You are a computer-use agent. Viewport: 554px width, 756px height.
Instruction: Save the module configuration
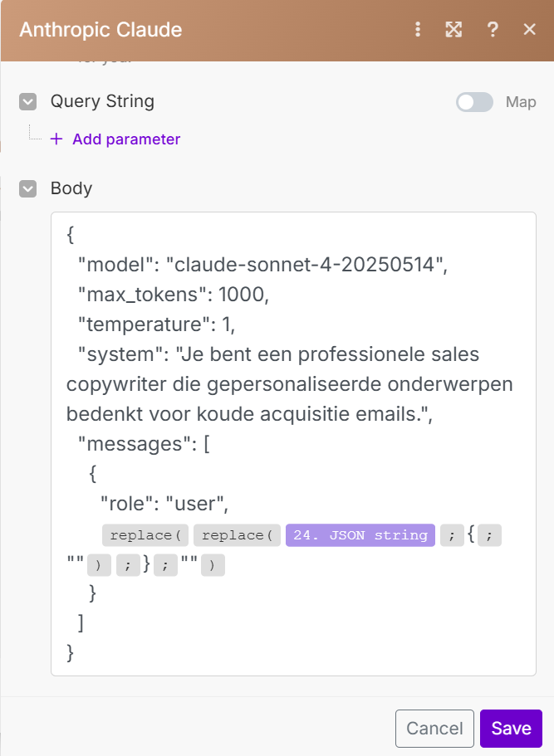coord(511,729)
